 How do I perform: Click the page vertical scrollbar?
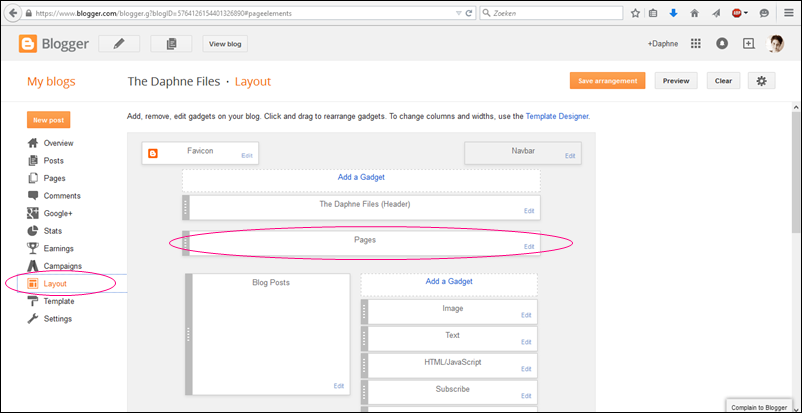796,172
